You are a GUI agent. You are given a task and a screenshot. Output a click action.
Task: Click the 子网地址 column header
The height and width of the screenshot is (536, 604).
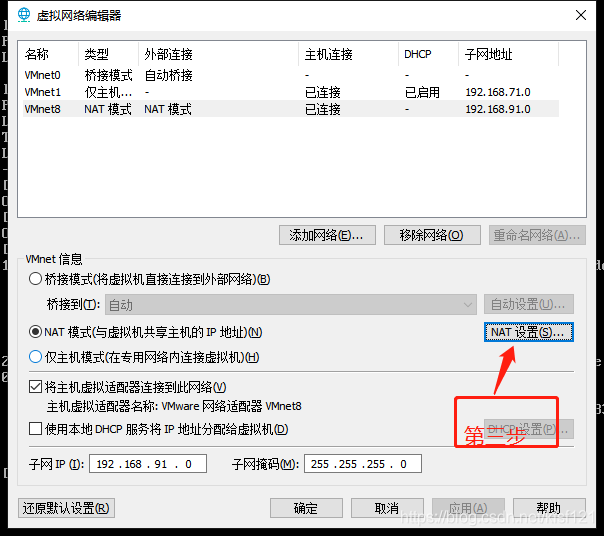pos(508,54)
